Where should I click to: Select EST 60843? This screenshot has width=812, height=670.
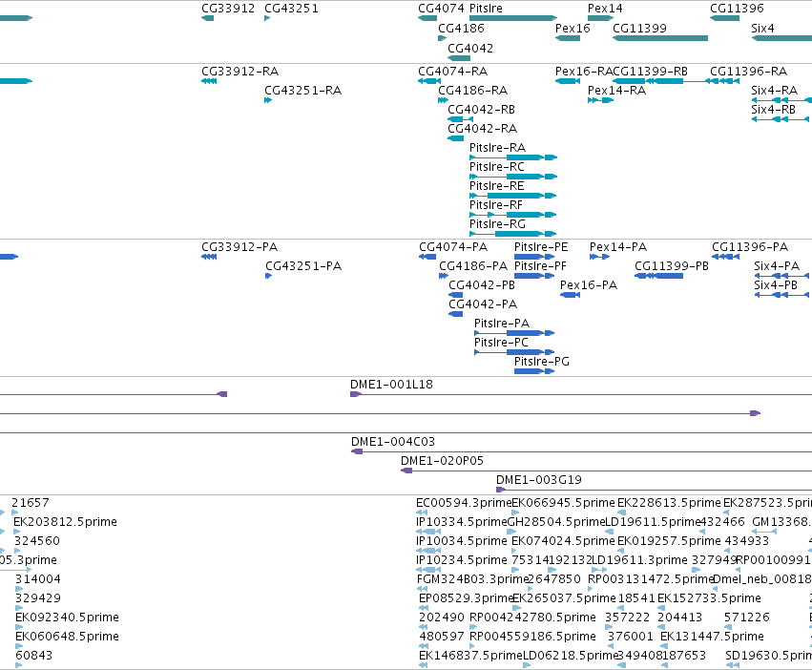(19, 665)
